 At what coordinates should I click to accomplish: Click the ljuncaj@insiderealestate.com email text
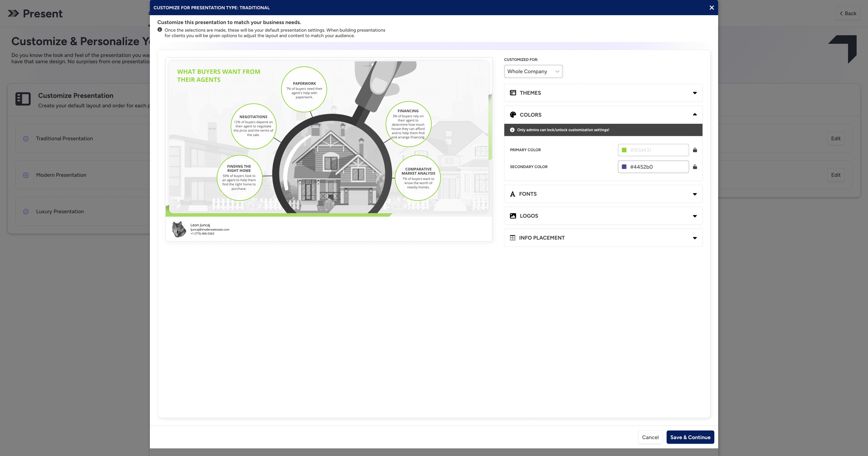coord(210,229)
